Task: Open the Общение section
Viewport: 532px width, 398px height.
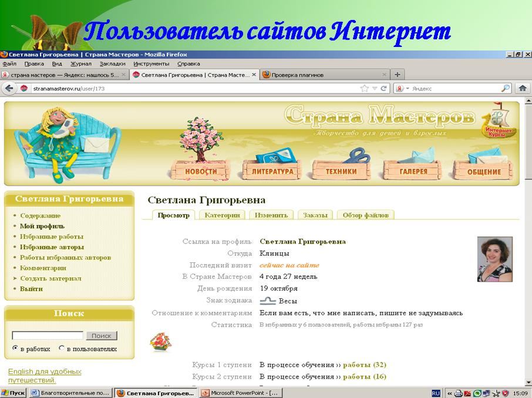Action: tap(484, 171)
